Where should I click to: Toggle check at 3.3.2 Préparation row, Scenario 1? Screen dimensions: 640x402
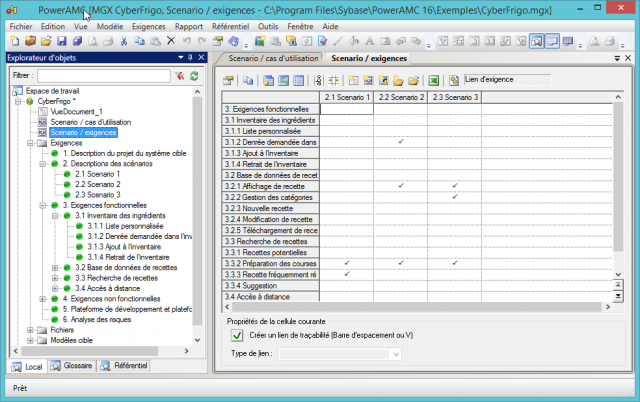(347, 263)
